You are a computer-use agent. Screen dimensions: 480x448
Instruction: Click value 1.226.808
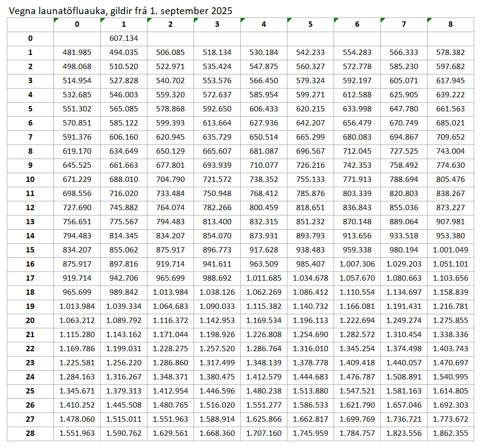[264, 335]
